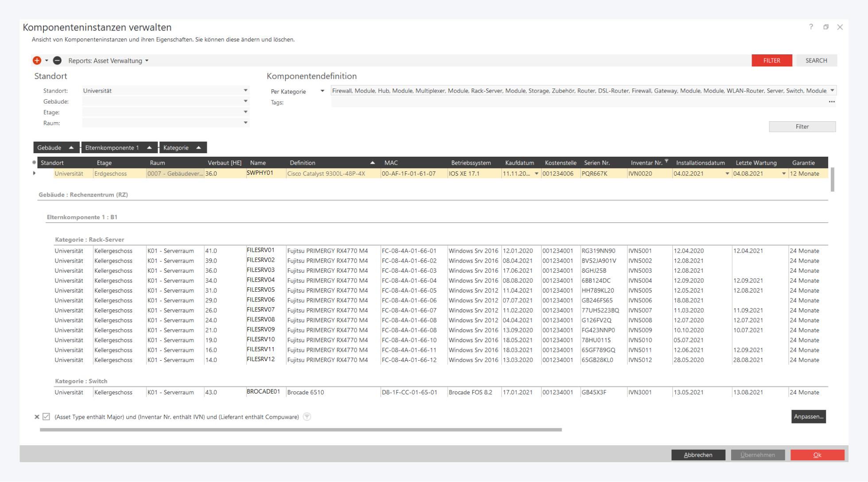This screenshot has width=868, height=482.
Task: Open the Tags ellipsis picker
Action: tap(832, 102)
